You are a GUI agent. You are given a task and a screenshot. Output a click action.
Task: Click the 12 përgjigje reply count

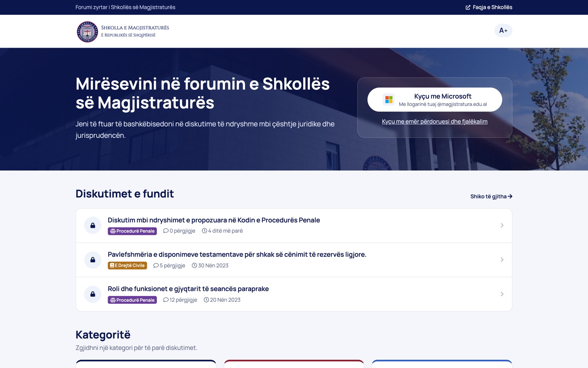(180, 300)
